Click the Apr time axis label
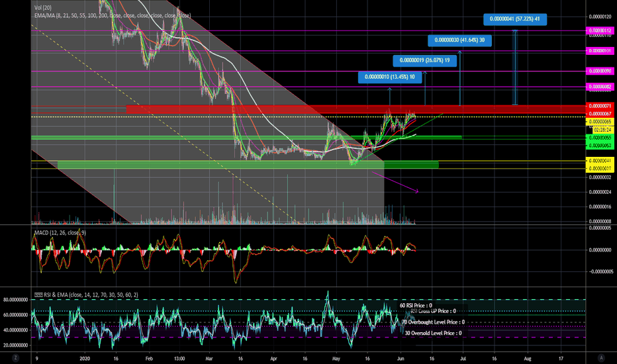 point(274,359)
